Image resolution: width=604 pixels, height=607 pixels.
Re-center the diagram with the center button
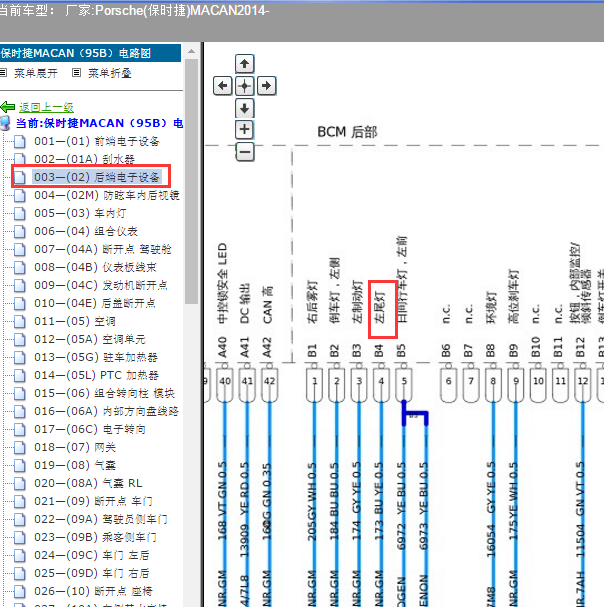[x=244, y=86]
